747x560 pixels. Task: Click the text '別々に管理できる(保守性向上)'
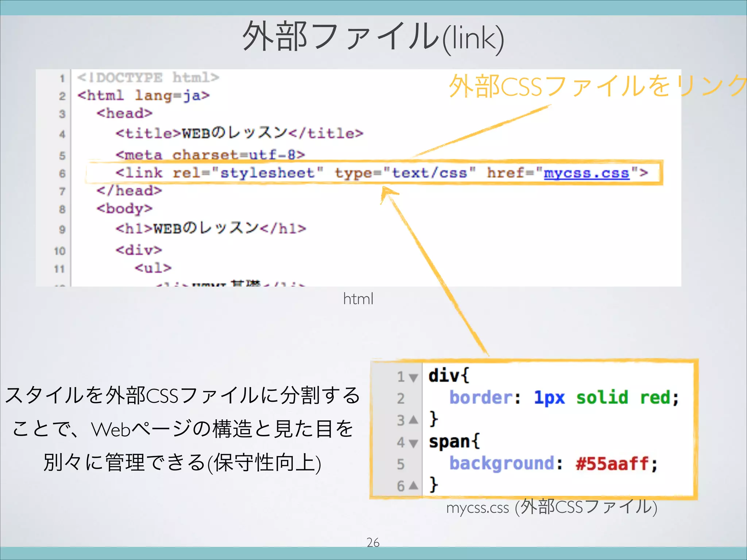pyautogui.click(x=182, y=462)
